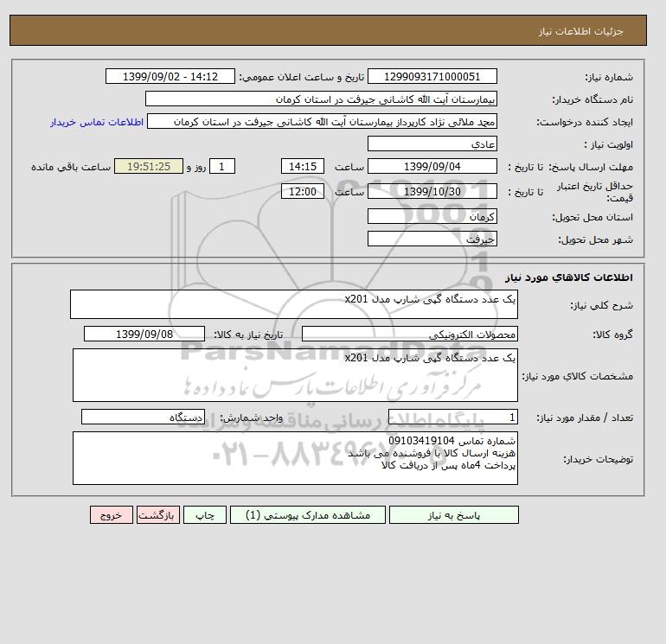Click the مشخصات کالای مورد نیاز text area
The width and height of the screenshot is (666, 644).
[295, 375]
